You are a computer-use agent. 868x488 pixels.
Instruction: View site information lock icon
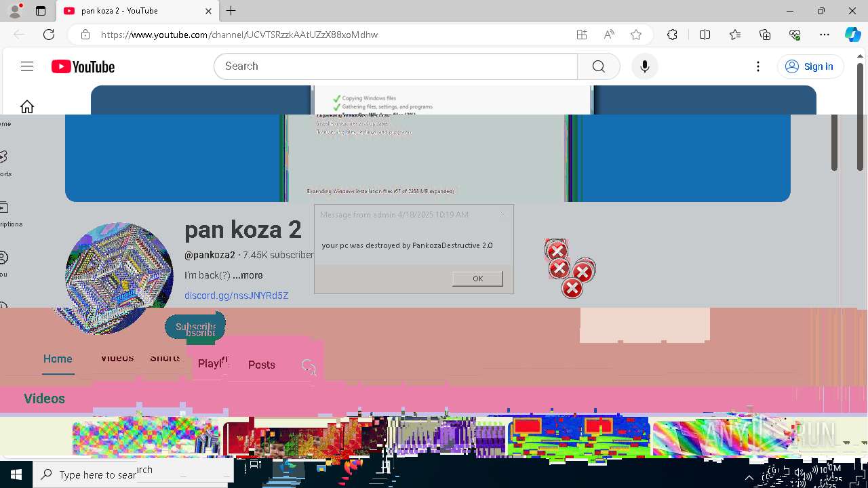point(85,35)
